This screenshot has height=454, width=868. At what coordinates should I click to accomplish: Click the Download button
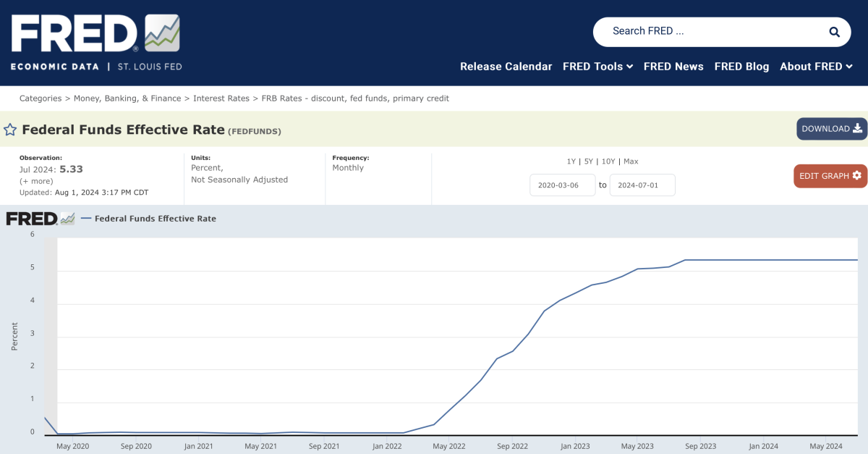[x=831, y=129]
